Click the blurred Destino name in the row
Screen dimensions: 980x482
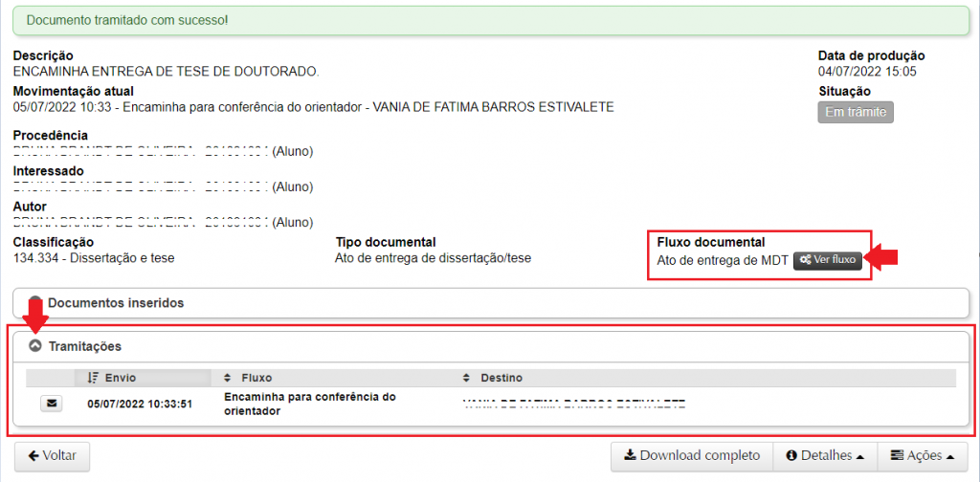(x=574, y=404)
